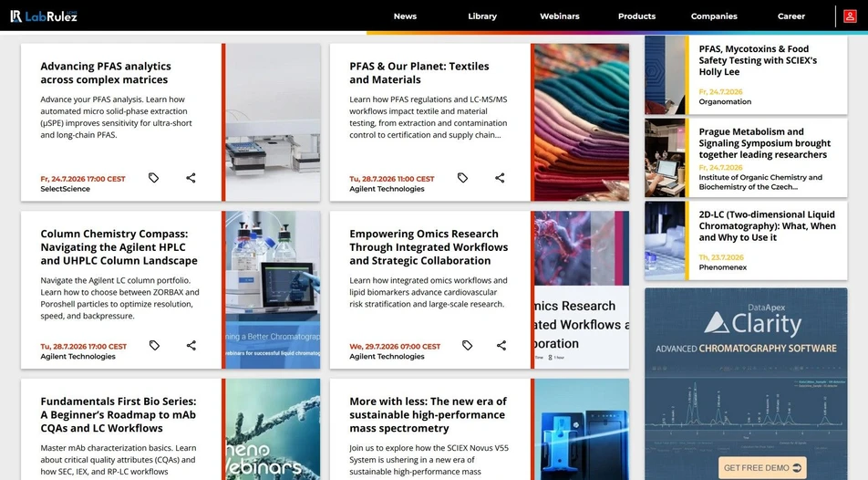Click date 'Th, 23.7.2026' on 2D-LC article
The height and width of the screenshot is (480, 868).
[x=720, y=257]
